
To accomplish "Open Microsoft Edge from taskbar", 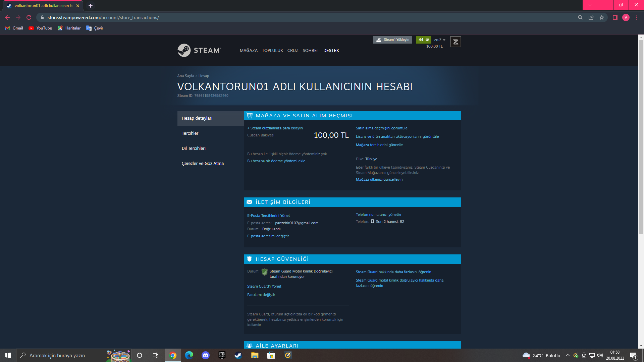I will [x=189, y=355].
